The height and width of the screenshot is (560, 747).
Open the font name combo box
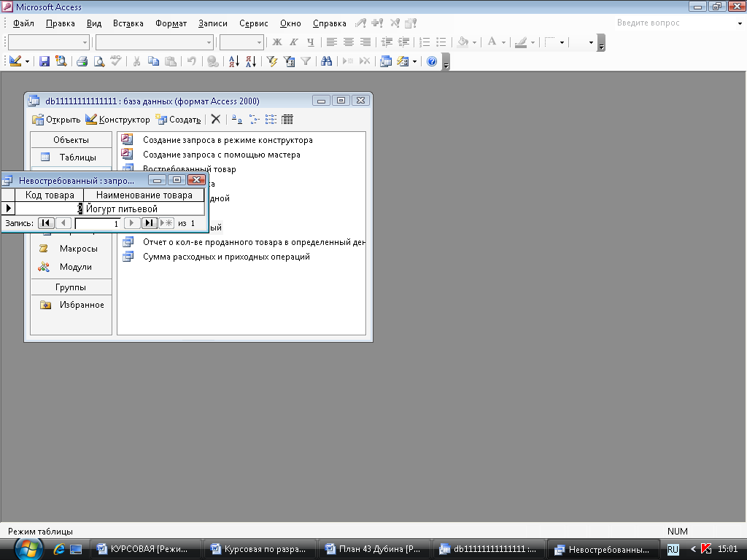click(x=155, y=42)
